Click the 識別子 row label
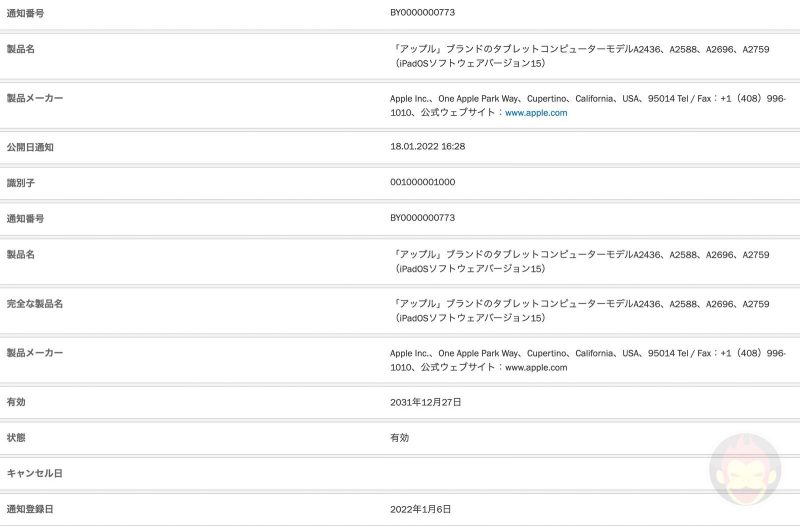The image size is (800, 526). coord(21,183)
